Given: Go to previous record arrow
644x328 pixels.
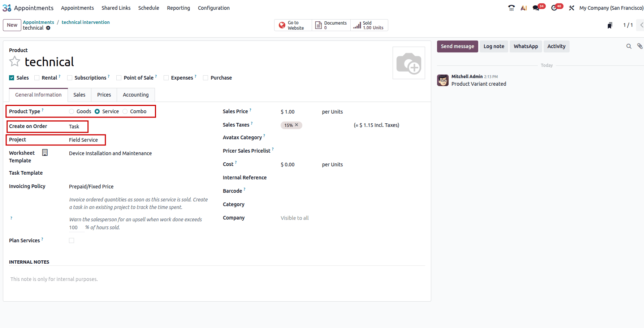Looking at the screenshot, I should pyautogui.click(x=641, y=25).
